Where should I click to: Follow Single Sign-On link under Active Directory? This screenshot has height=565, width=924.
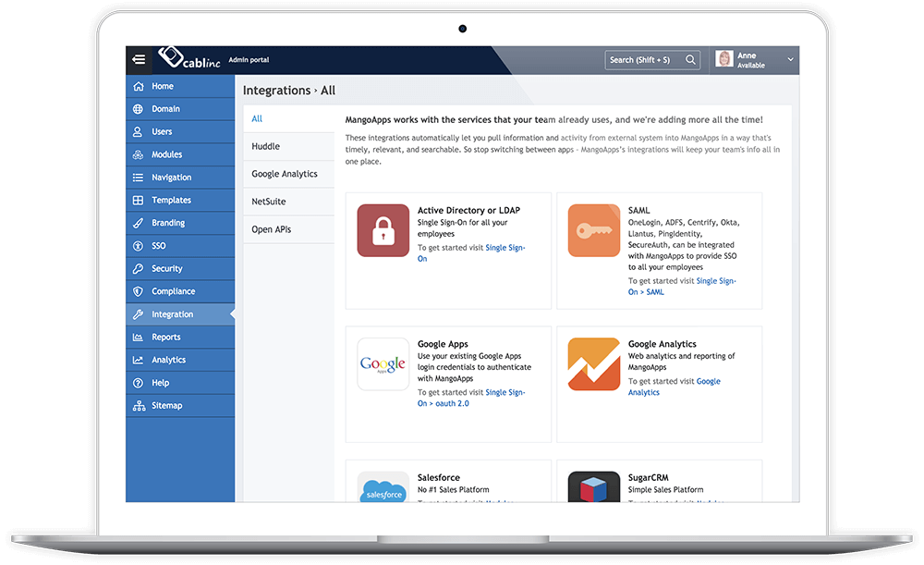pos(505,249)
